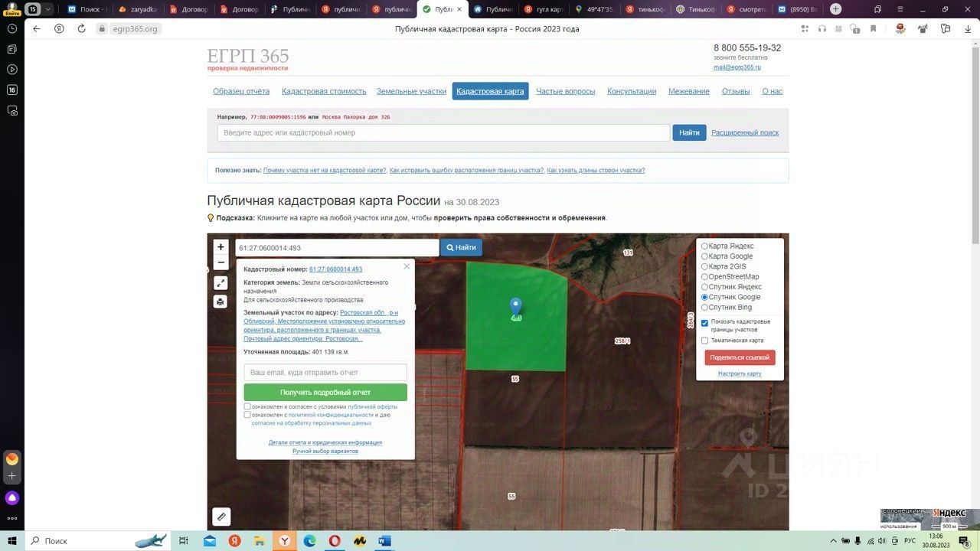980x551 pixels.
Task: Accept the публичной оферты checkbox
Action: tap(247, 407)
